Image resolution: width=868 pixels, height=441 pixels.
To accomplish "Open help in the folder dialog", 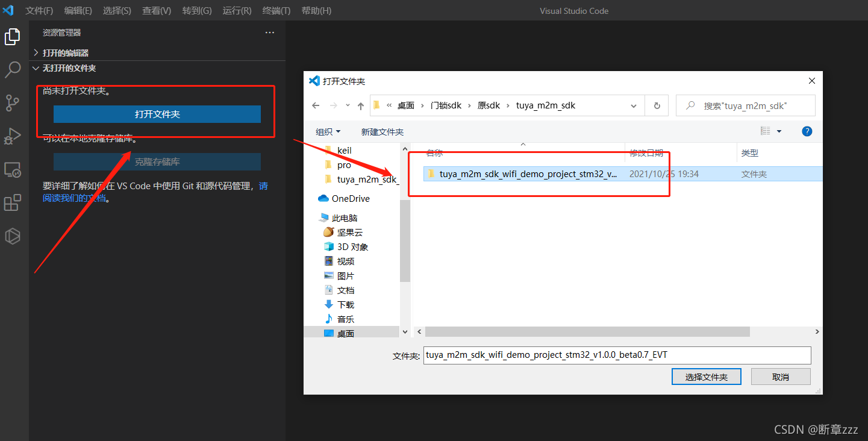I will [807, 131].
